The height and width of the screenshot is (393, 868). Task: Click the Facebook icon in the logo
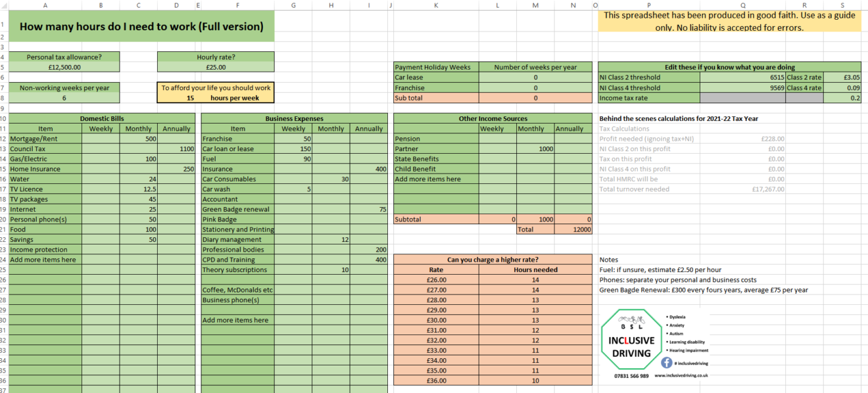tap(667, 363)
